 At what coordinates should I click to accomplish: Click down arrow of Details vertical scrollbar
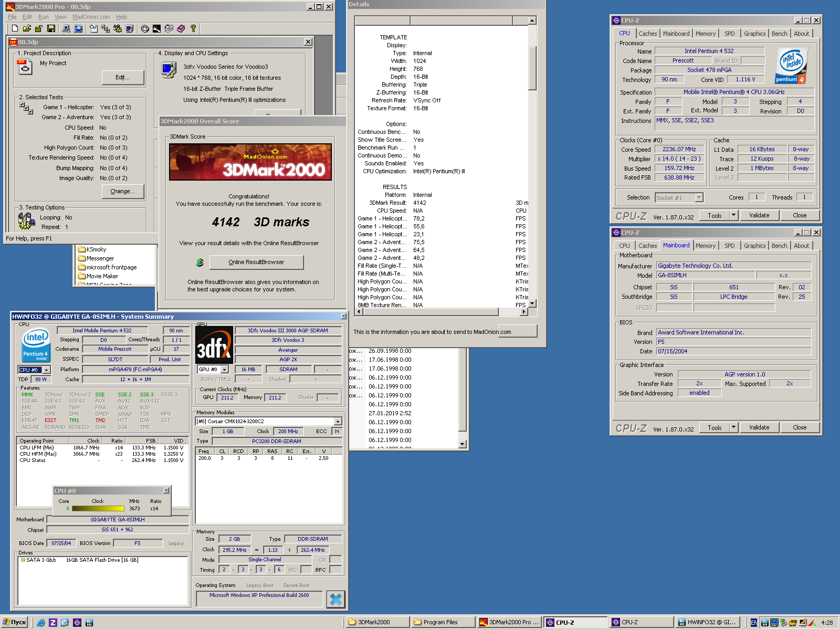pos(532,303)
